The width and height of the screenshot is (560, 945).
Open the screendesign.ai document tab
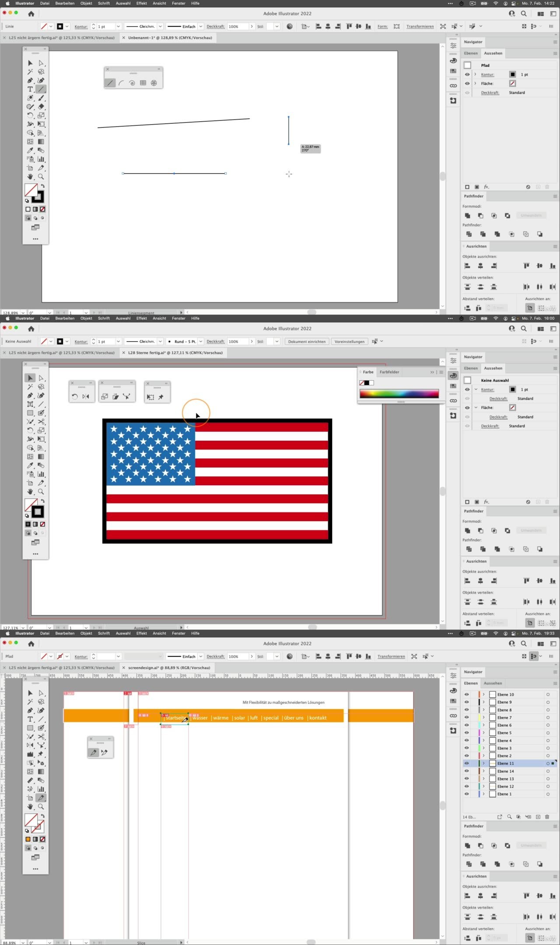[168, 668]
